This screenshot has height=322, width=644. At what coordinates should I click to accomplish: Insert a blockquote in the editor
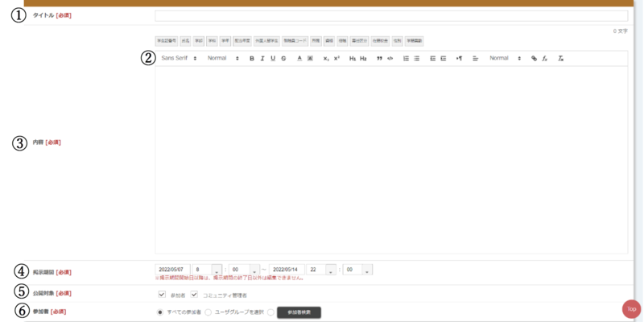tap(379, 59)
